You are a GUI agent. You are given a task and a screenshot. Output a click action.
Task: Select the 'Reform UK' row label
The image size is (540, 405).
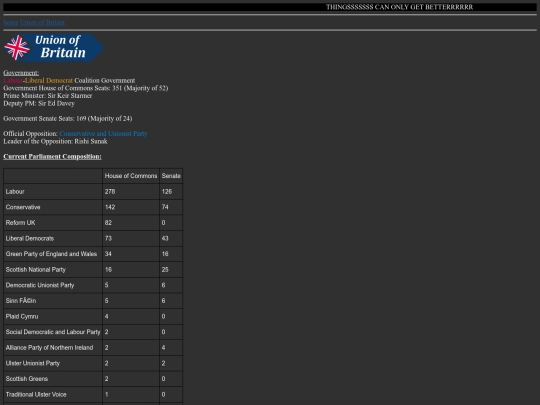(x=20, y=223)
